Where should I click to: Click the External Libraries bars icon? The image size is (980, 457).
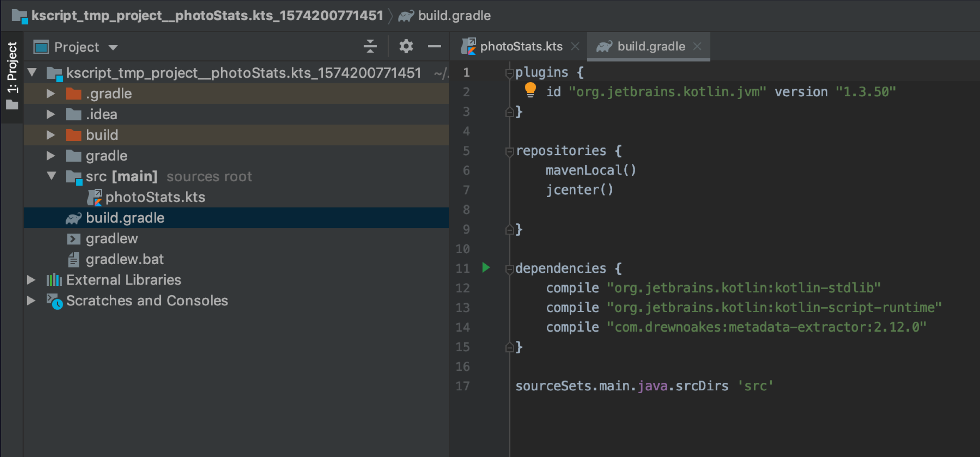point(54,280)
